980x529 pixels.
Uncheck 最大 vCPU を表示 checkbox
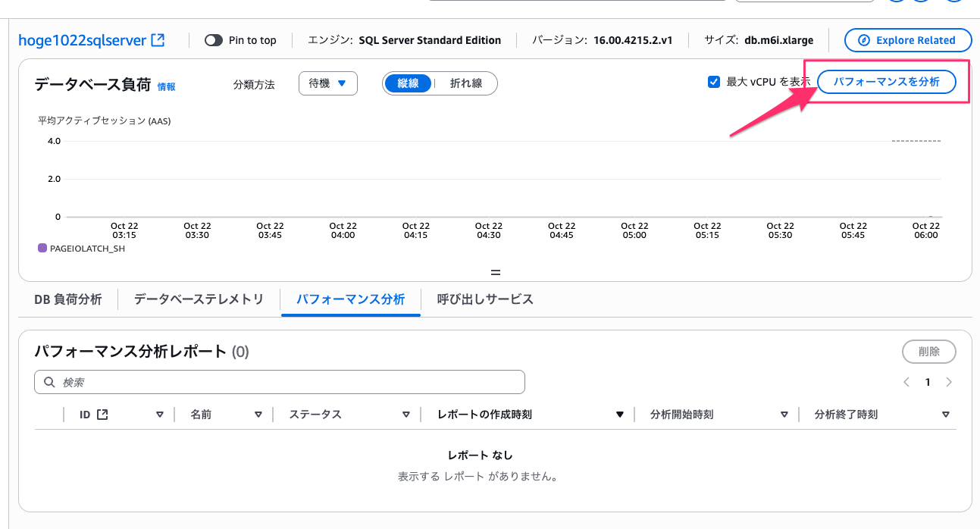click(x=713, y=82)
